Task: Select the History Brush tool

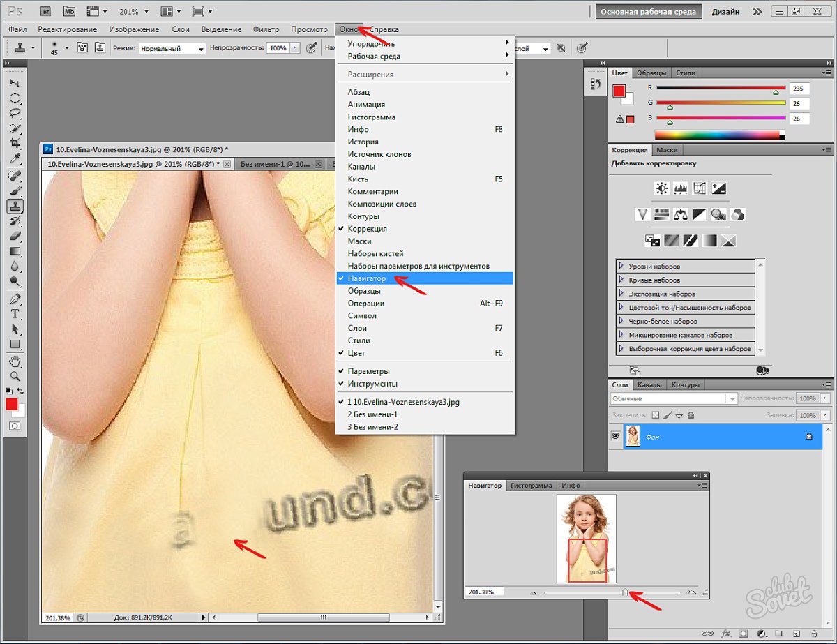Action: (15, 220)
